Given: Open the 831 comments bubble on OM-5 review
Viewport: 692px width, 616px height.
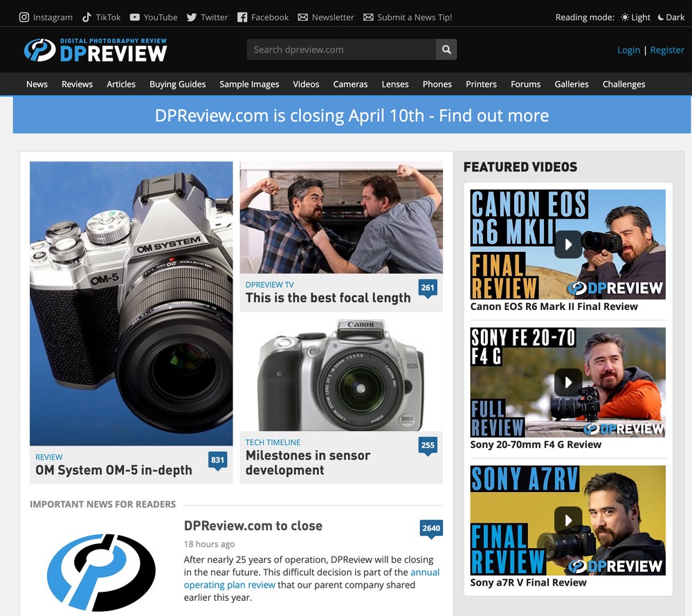Looking at the screenshot, I should pos(217,461).
